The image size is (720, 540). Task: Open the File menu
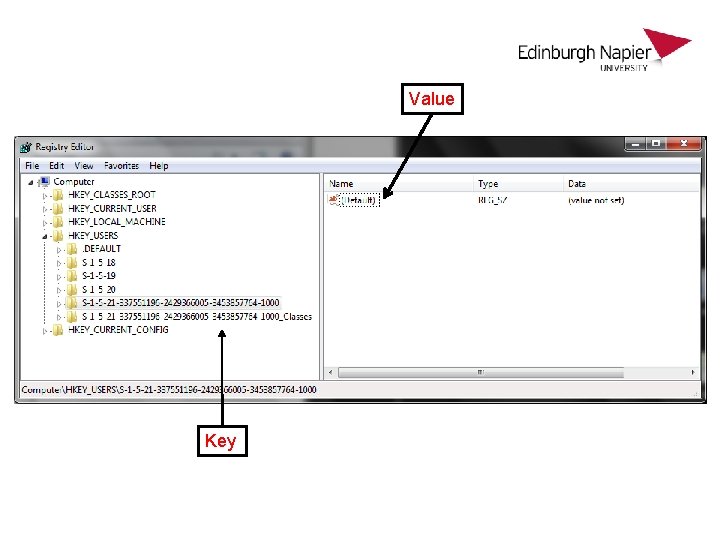pyautogui.click(x=32, y=166)
